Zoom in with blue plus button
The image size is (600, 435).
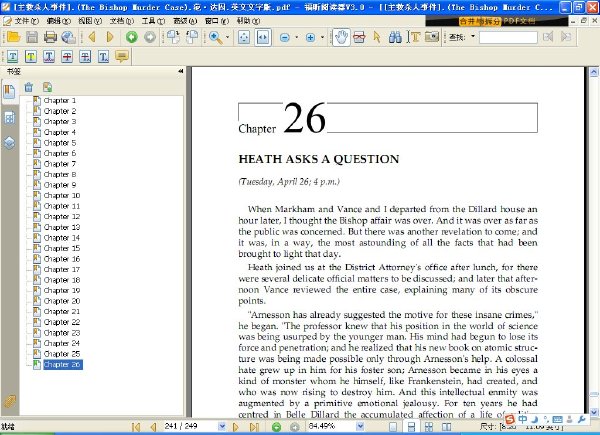tap(310, 37)
